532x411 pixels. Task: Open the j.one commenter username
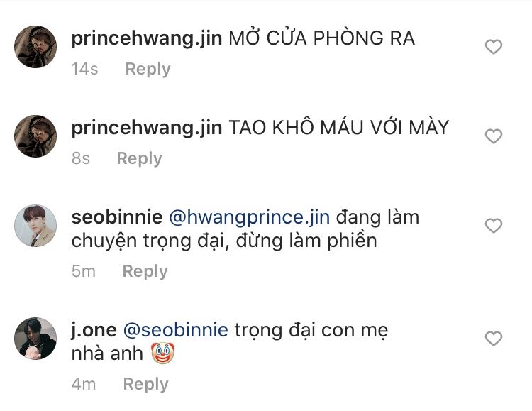[x=94, y=330]
